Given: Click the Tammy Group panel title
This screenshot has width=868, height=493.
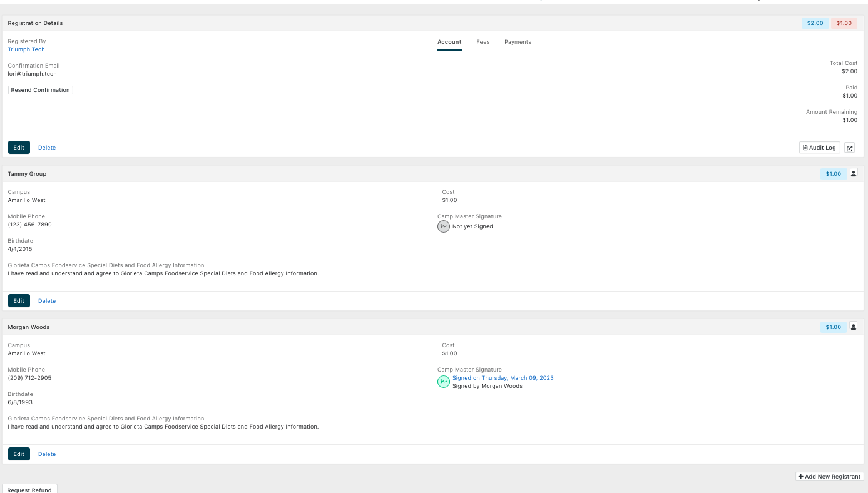Looking at the screenshot, I should (x=27, y=174).
